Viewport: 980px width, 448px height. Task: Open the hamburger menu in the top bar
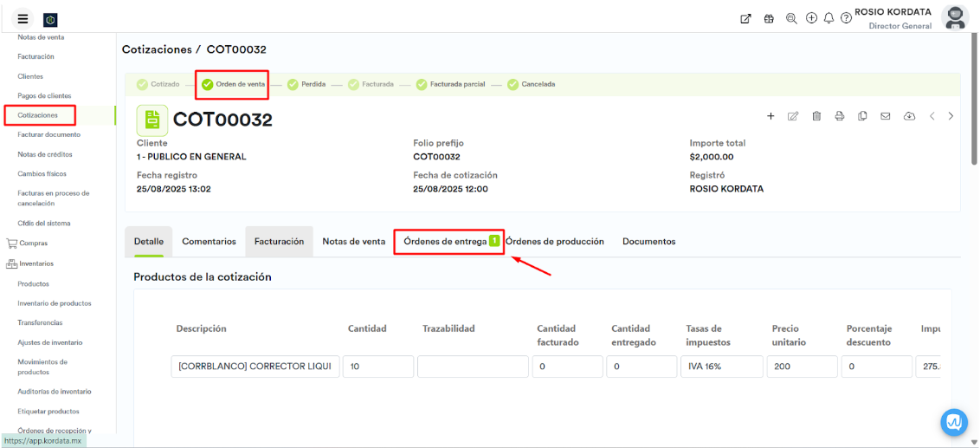point(23,19)
